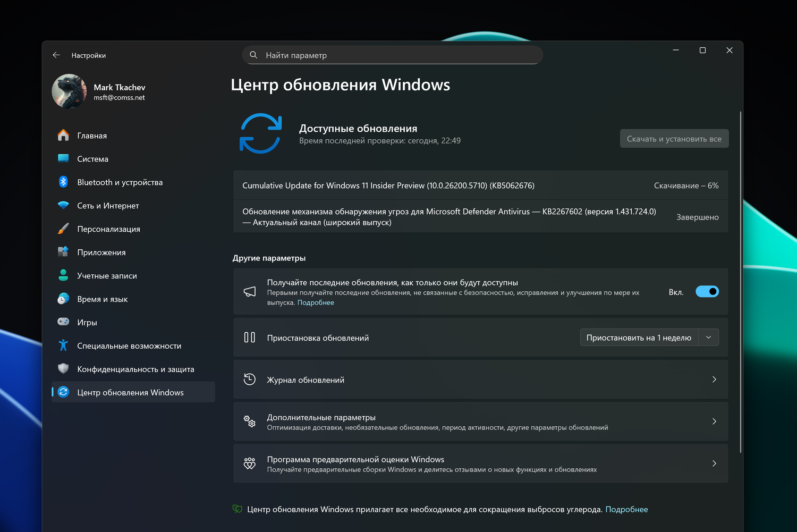Click the update history clock icon
Image resolution: width=797 pixels, height=532 pixels.
coord(250,379)
